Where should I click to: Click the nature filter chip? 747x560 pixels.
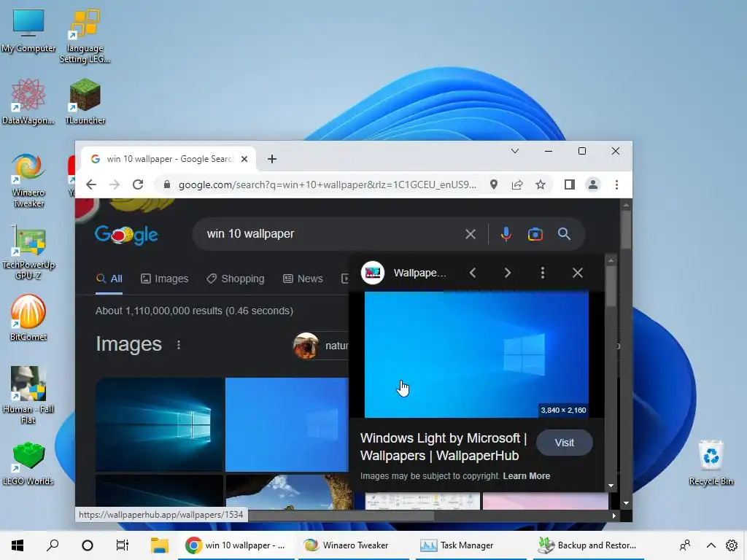click(321, 346)
